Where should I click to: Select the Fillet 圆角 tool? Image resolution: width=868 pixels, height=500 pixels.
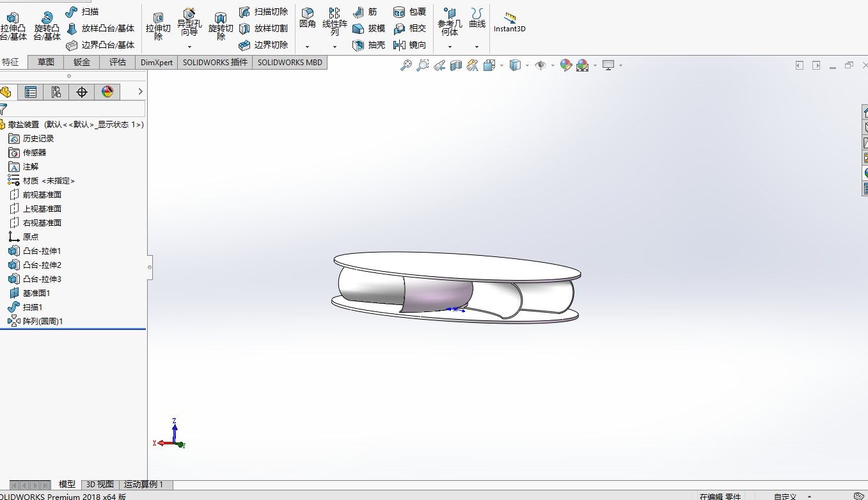[308, 19]
